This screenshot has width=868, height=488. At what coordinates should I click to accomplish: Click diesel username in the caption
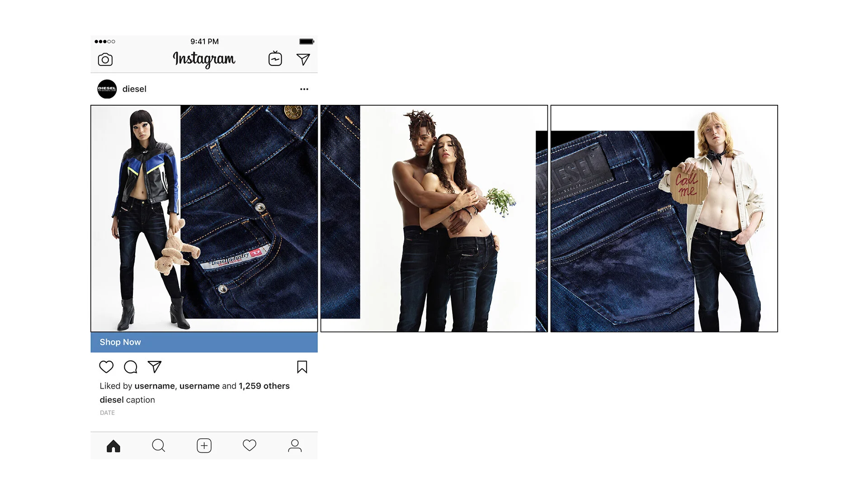111,400
